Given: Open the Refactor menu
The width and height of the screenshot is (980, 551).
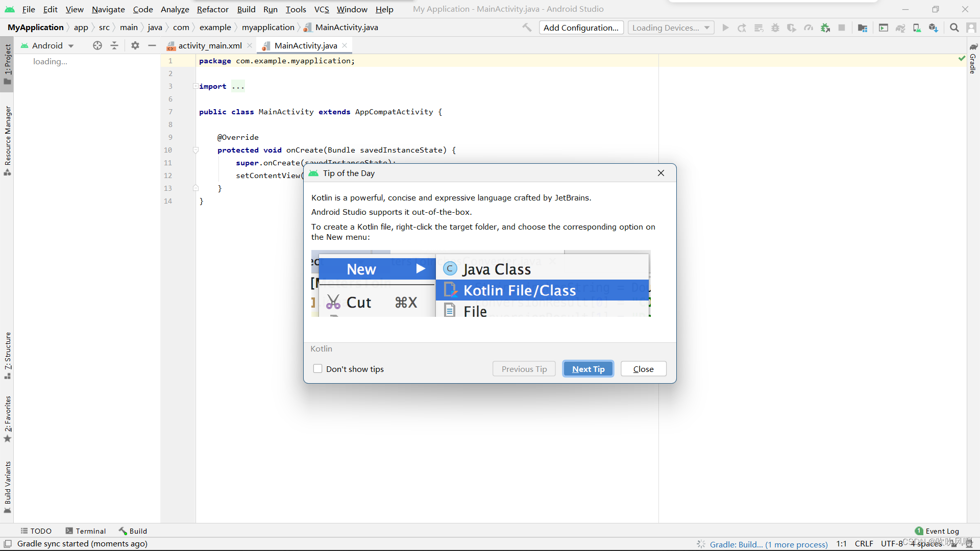Looking at the screenshot, I should point(212,9).
